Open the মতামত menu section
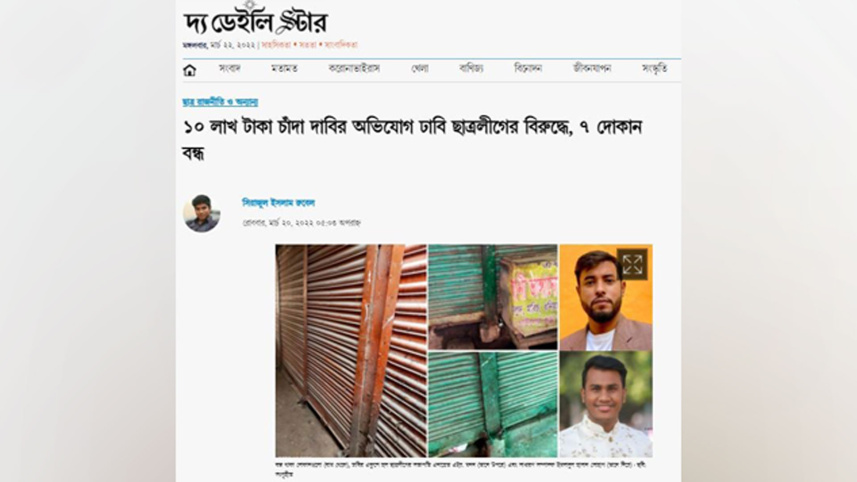 [x=284, y=68]
